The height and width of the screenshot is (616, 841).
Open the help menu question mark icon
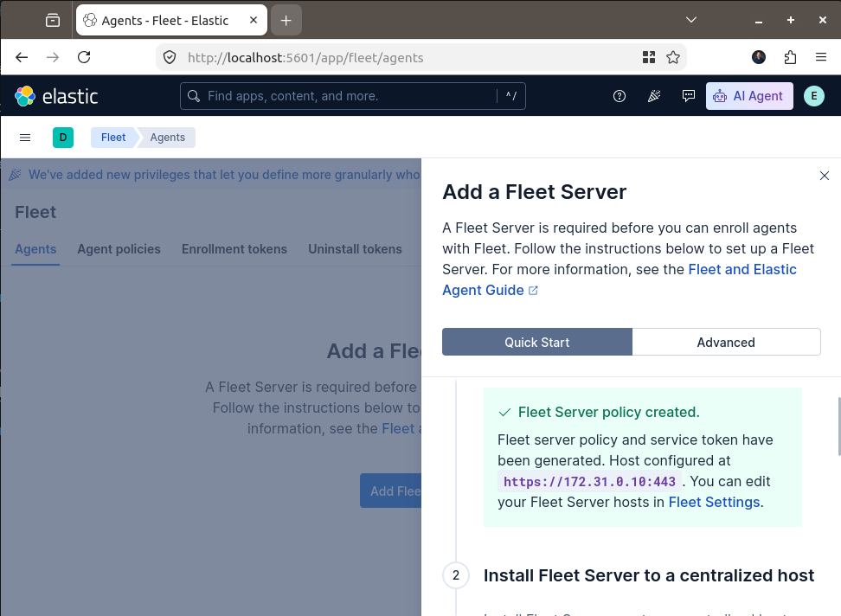click(x=620, y=96)
